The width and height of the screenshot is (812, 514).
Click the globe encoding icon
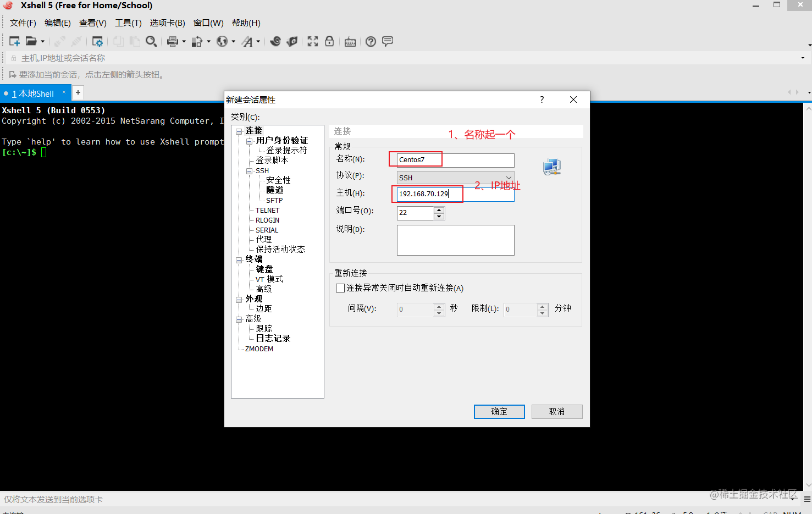(222, 41)
